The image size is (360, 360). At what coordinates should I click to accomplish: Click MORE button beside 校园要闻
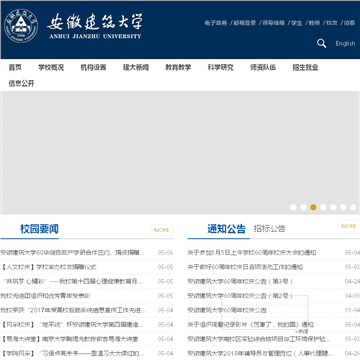click(162, 230)
